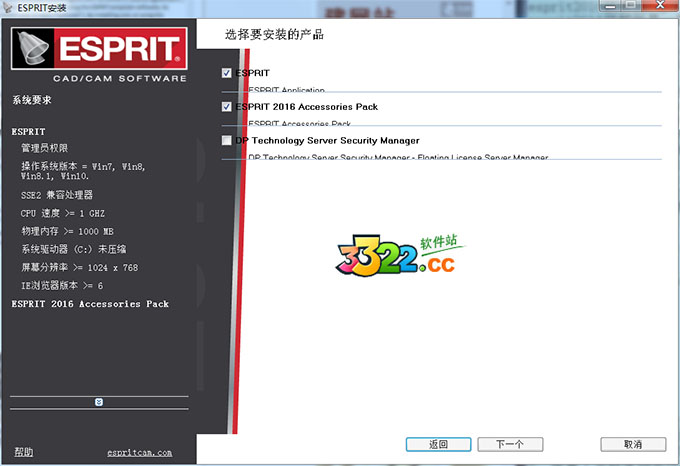The height and width of the screenshot is (466, 680).
Task: Select the 管理员权限 requirement line
Action: click(45, 148)
